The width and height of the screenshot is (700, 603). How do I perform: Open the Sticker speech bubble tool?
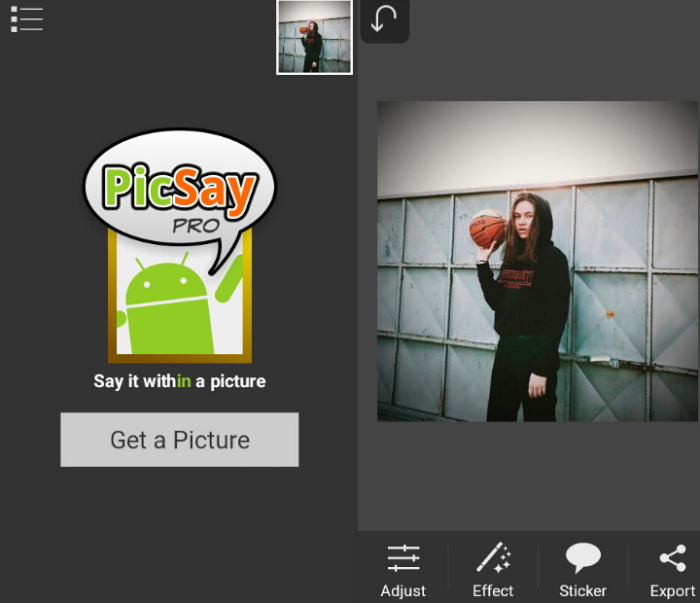(x=582, y=571)
